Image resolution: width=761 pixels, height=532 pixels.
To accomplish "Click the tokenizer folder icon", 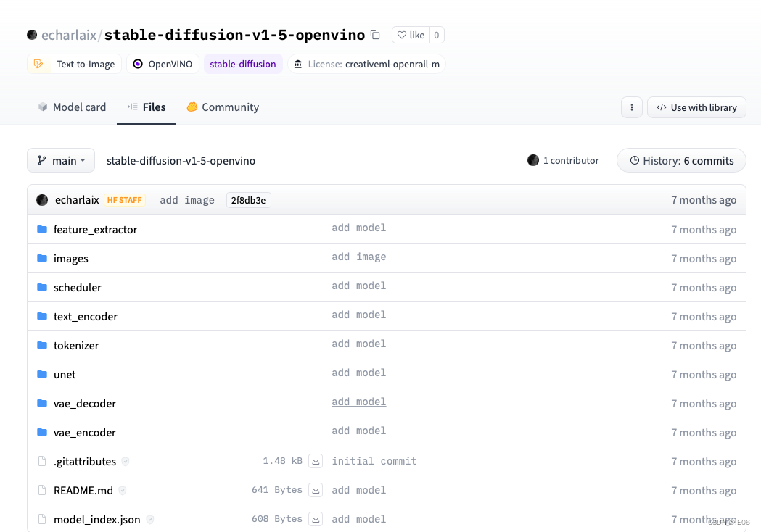I will pos(42,345).
